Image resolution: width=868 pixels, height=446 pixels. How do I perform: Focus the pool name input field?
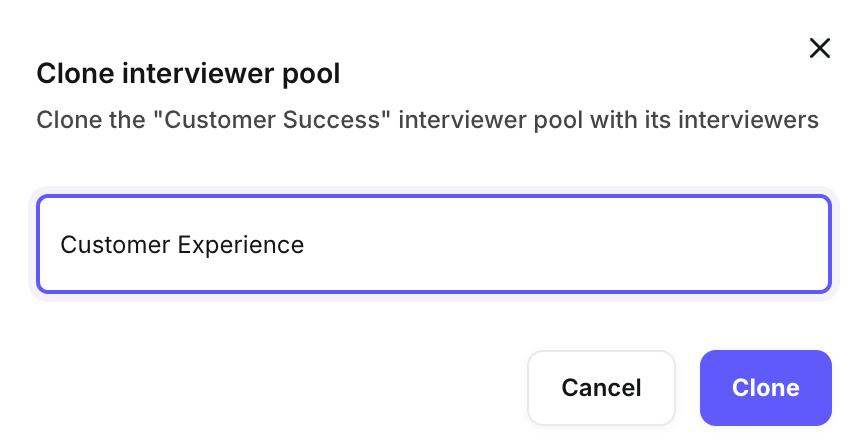(x=433, y=245)
